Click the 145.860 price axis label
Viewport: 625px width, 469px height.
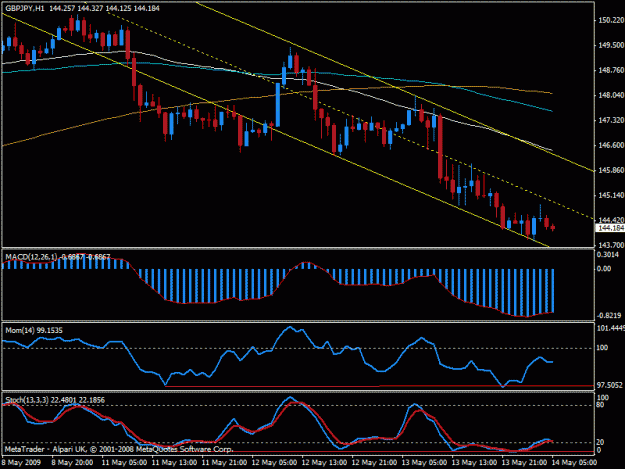(x=611, y=171)
